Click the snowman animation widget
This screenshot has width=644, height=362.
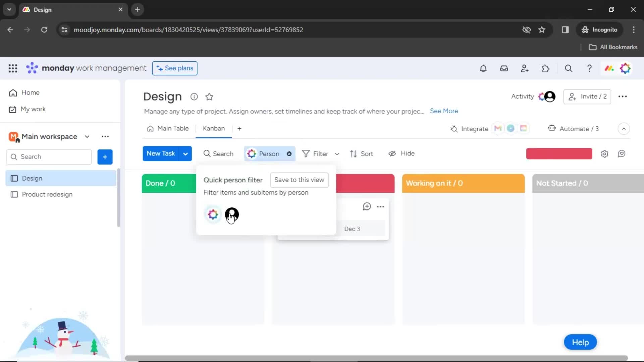[x=61, y=336]
